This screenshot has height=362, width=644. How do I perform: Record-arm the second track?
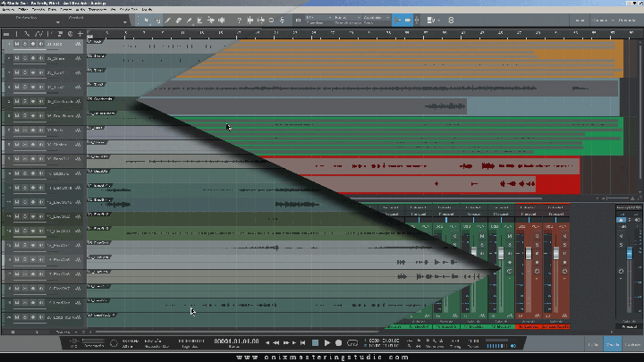(33, 58)
